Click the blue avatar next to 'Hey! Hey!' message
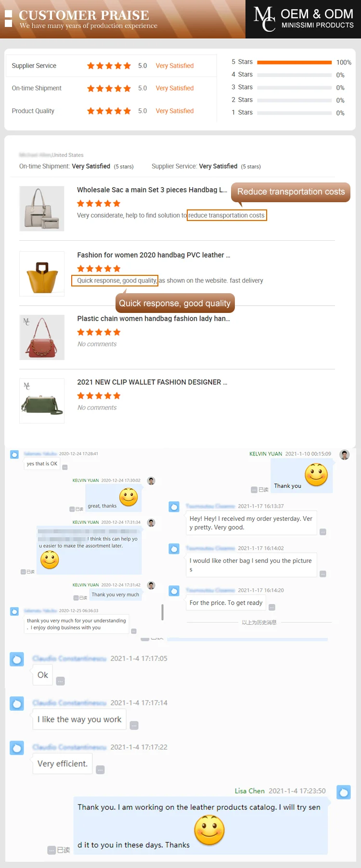Viewport: 361px width, 868px height. pos(174,506)
